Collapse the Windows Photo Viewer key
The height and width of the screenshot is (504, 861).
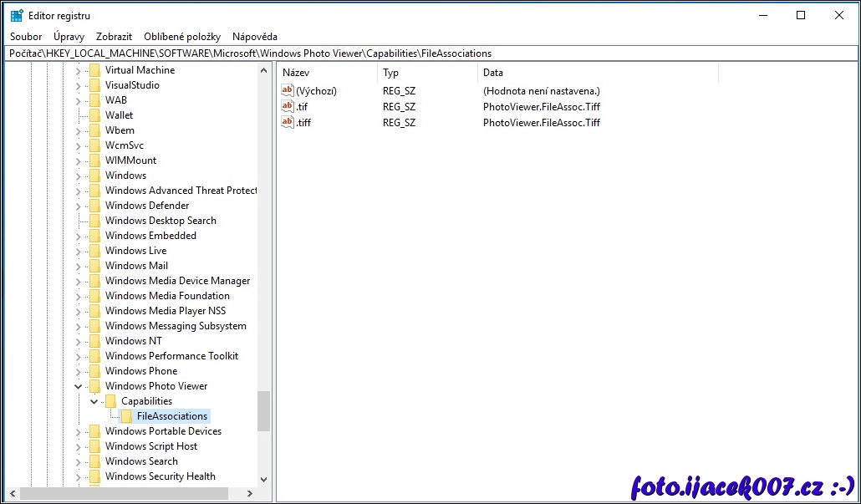point(79,386)
